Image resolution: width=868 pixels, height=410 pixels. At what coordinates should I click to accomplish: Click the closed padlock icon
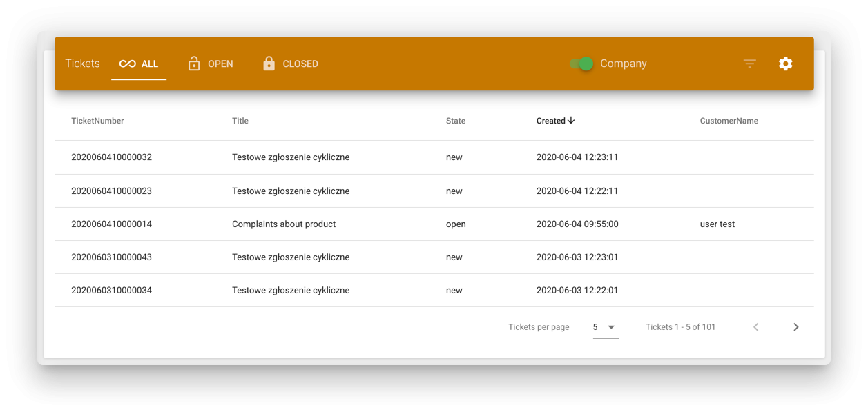pos(269,64)
